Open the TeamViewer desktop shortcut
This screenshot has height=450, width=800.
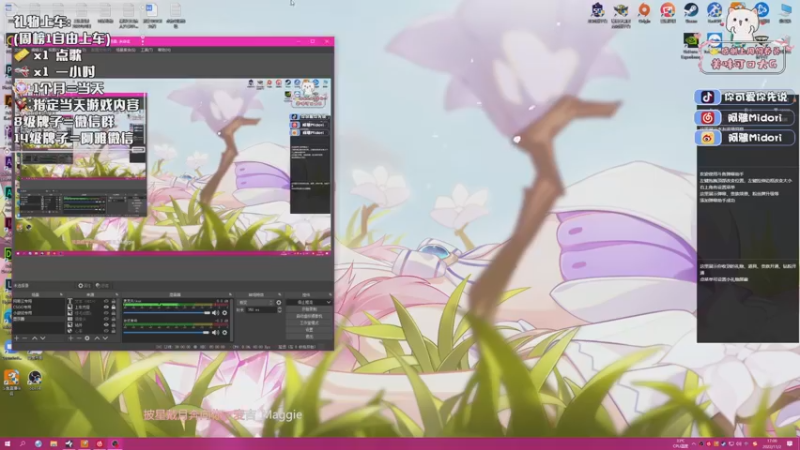pos(714,43)
